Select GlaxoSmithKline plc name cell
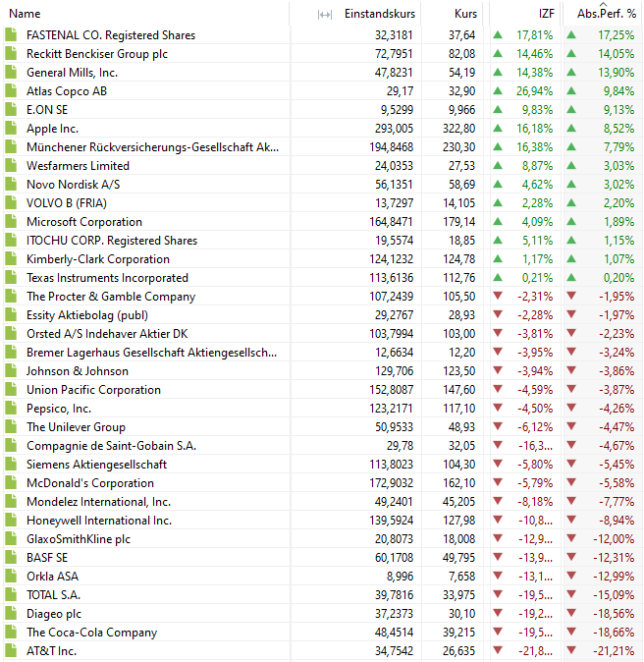The image size is (644, 662). 79,538
